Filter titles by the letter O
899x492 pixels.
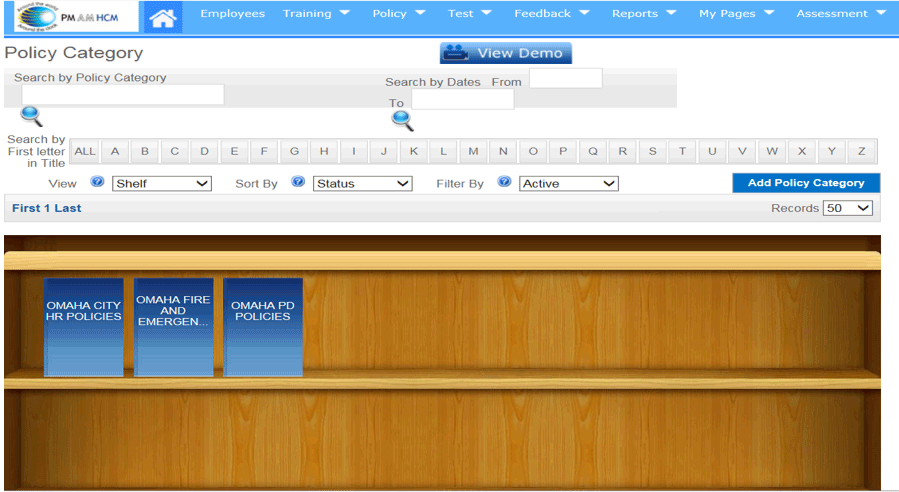[x=533, y=152]
